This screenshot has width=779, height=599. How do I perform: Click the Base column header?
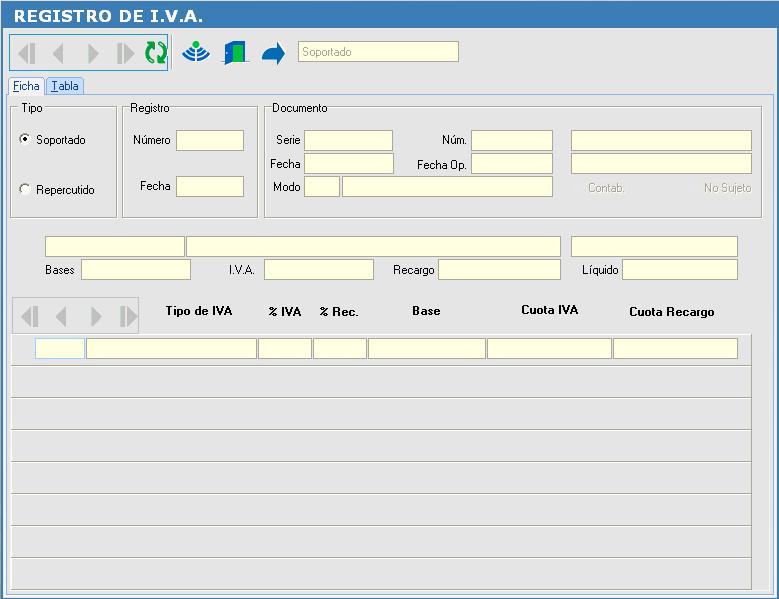tap(426, 311)
